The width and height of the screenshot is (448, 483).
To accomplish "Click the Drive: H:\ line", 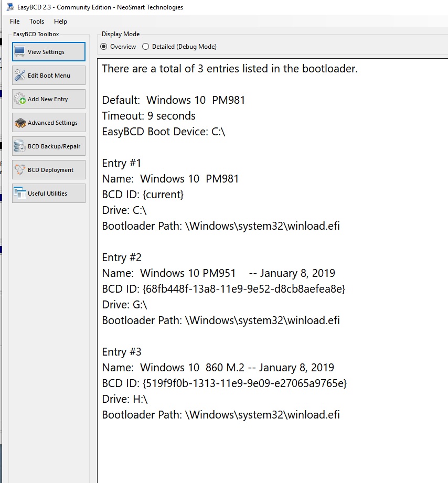I will pyautogui.click(x=125, y=399).
